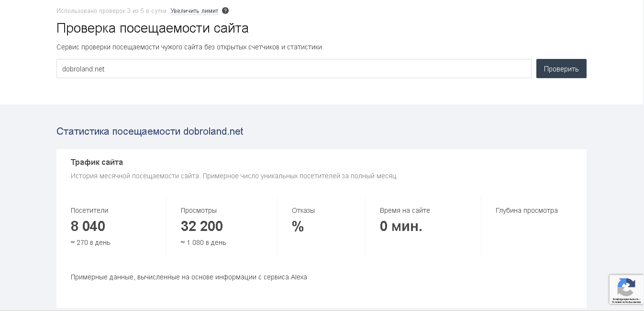
Task: Click the URL input field containing dobroland.net
Action: (294, 69)
